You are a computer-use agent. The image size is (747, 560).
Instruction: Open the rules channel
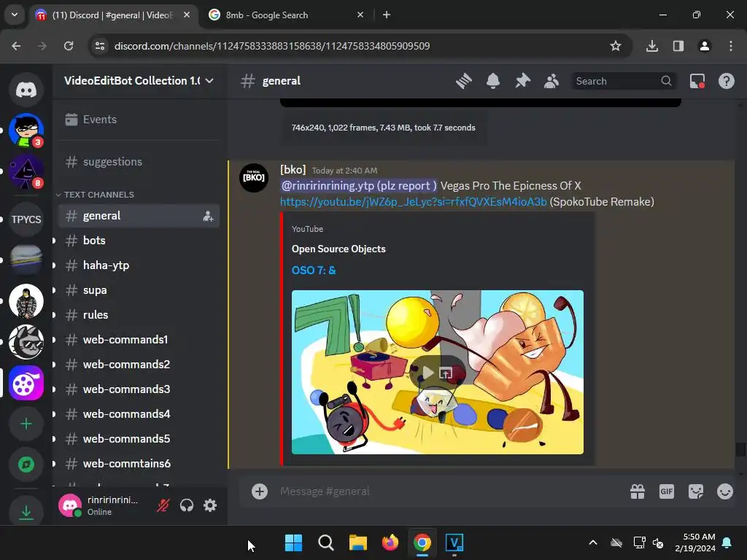pyautogui.click(x=139, y=315)
